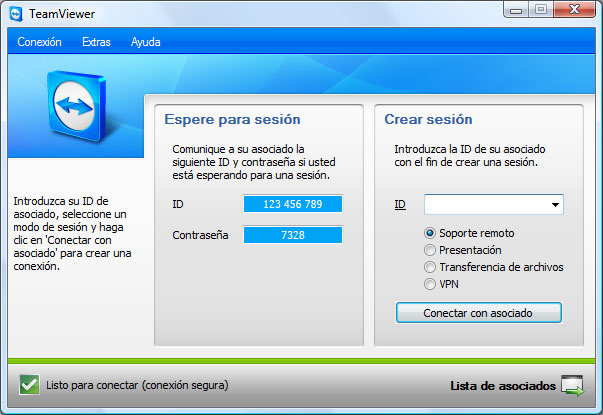Image resolution: width=603 pixels, height=415 pixels.
Task: Click the underlined ID label in Crear sesión
Action: (x=400, y=205)
